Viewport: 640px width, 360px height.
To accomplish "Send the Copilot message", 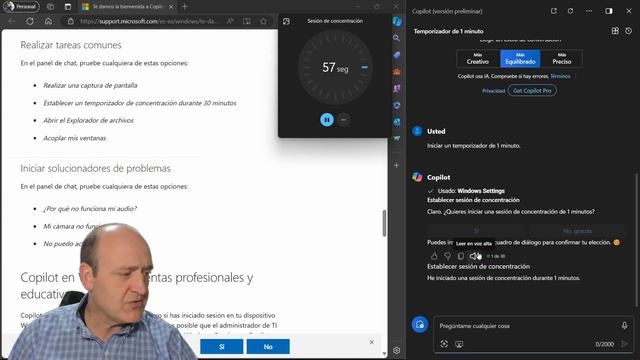I will (x=624, y=344).
